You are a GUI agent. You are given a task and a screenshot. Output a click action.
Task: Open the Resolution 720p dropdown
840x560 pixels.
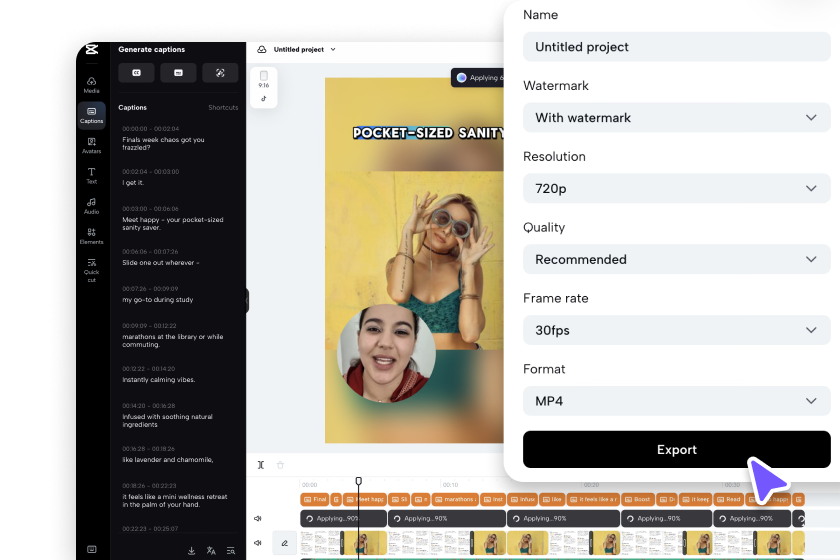[677, 188]
